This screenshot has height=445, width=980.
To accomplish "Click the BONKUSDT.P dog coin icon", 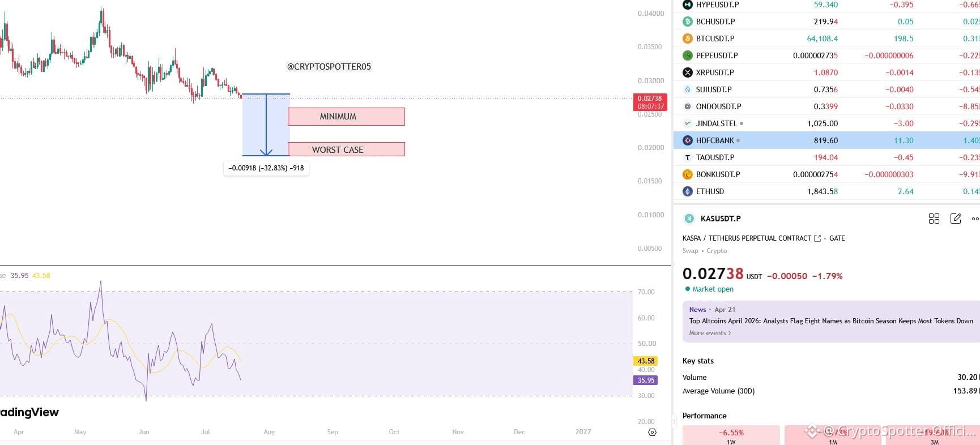I will pos(688,174).
